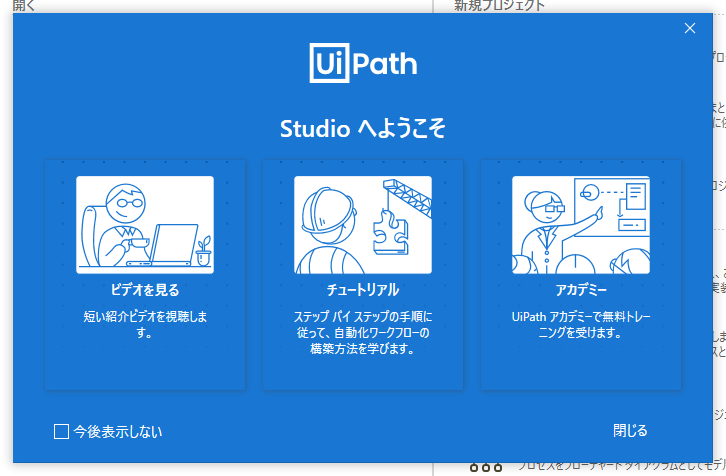The image size is (726, 476).
Task: Check the 今後表示しない checkbox
Action: [x=62, y=431]
